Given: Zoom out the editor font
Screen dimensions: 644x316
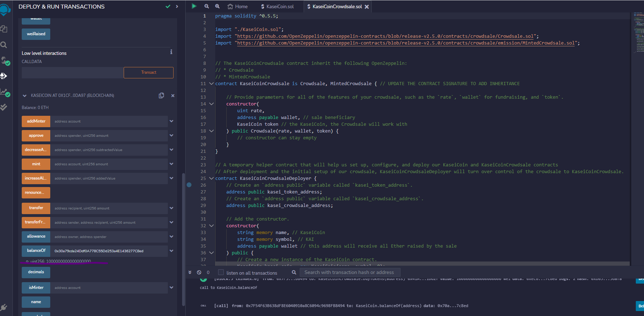Looking at the screenshot, I should coord(207,6).
